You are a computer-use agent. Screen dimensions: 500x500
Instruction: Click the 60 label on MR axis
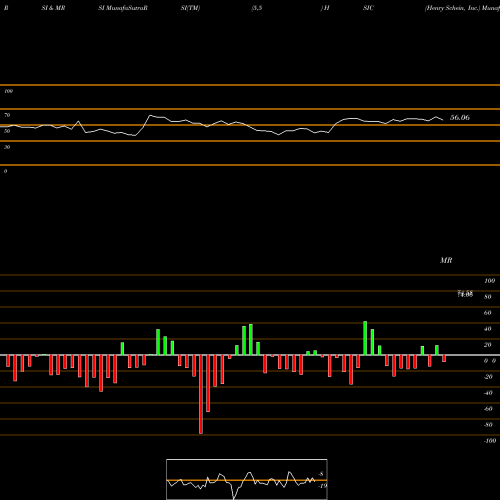488,313
